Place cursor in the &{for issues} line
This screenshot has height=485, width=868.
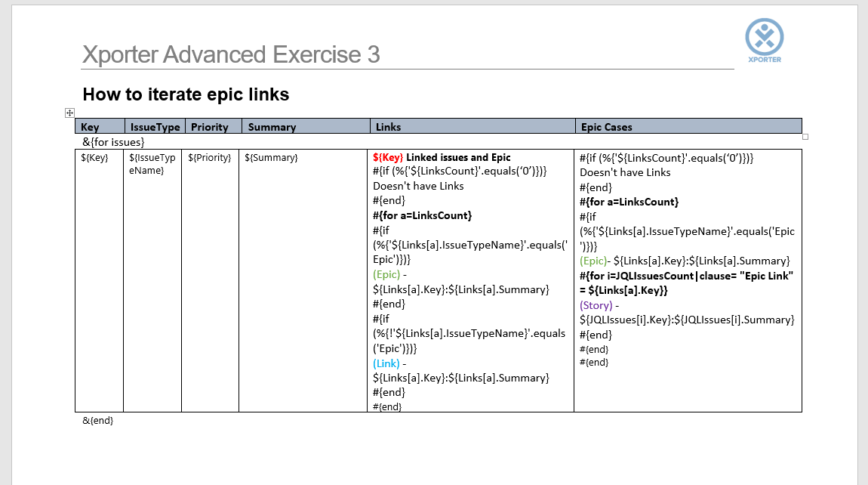point(113,141)
